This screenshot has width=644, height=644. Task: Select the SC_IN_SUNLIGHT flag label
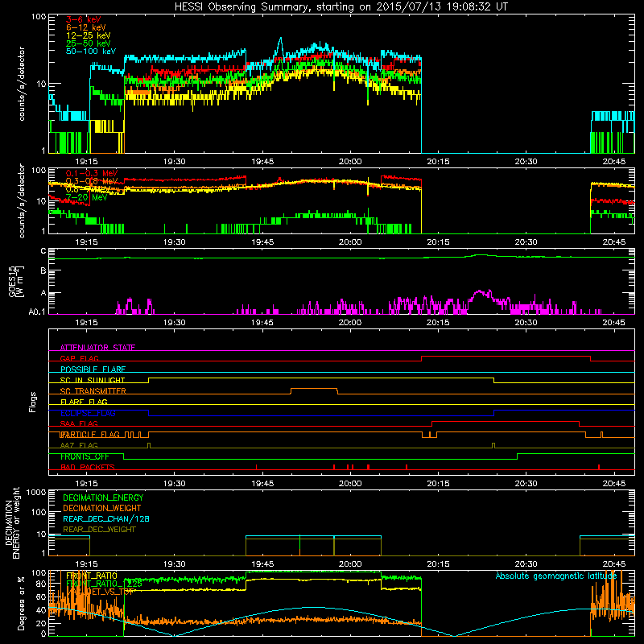93,380
